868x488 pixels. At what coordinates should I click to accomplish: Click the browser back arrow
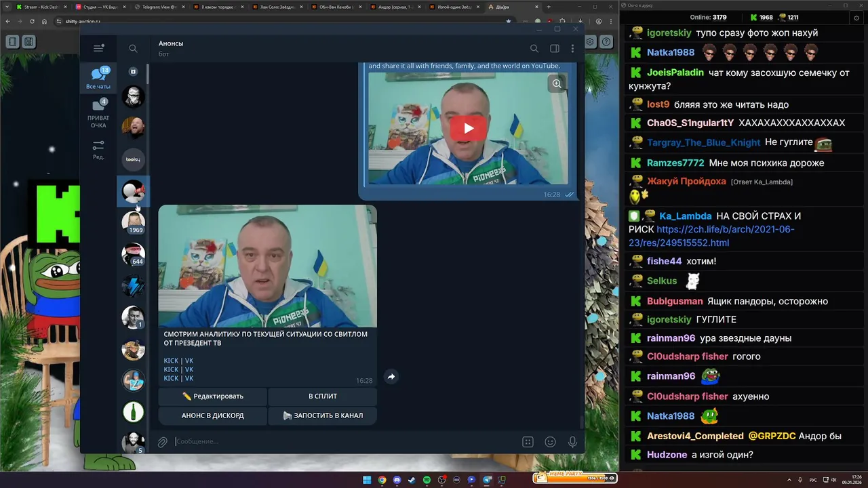coord(7,21)
